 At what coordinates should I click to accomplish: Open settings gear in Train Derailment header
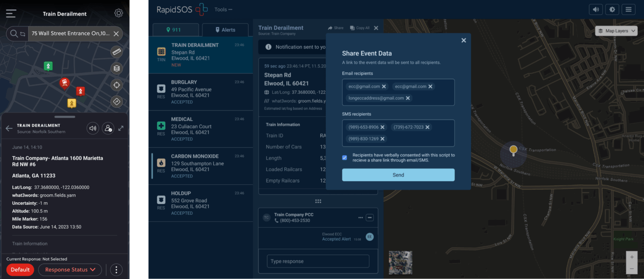click(119, 13)
